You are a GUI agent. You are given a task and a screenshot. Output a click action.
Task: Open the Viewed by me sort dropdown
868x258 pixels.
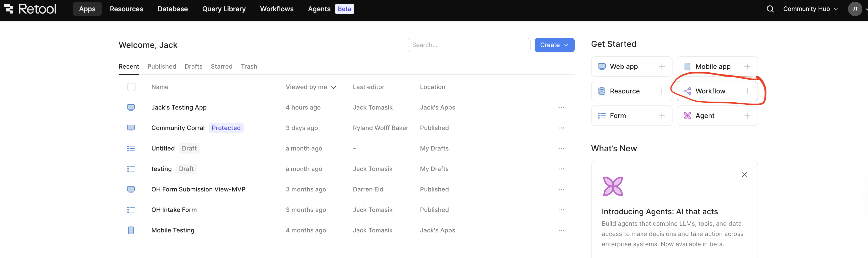(311, 87)
